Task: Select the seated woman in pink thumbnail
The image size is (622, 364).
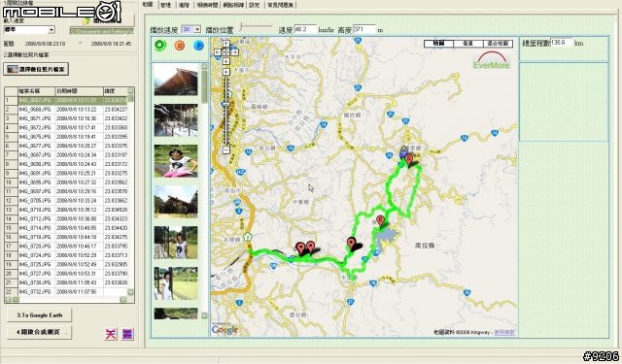Action: click(176, 161)
